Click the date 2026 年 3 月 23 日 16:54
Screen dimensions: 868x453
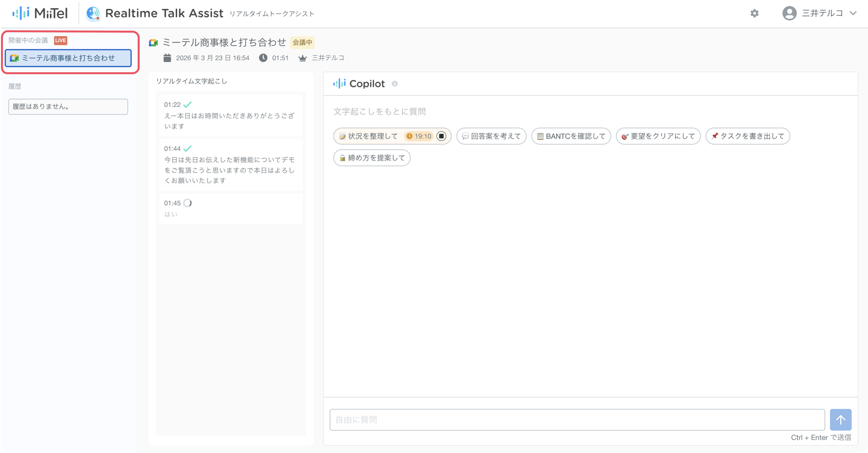(x=212, y=58)
